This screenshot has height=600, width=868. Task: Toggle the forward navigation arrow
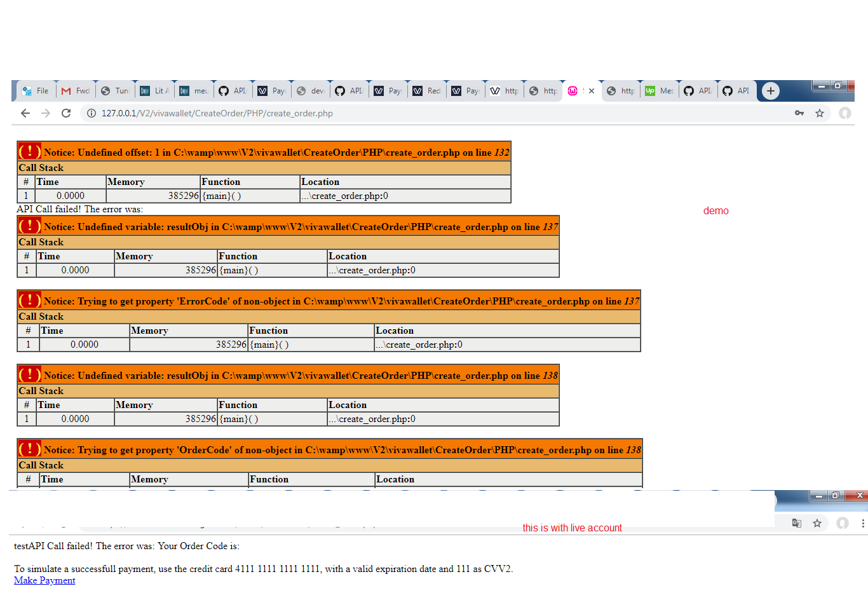[x=46, y=113]
